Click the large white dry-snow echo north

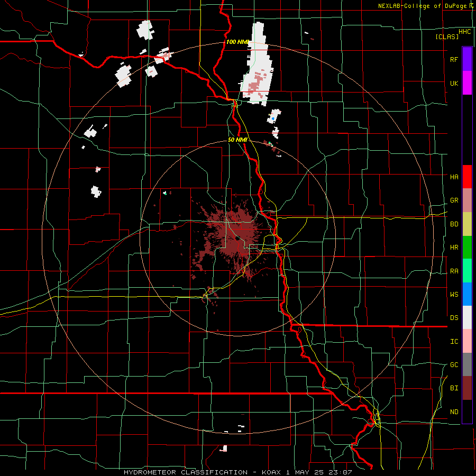[x=258, y=65]
